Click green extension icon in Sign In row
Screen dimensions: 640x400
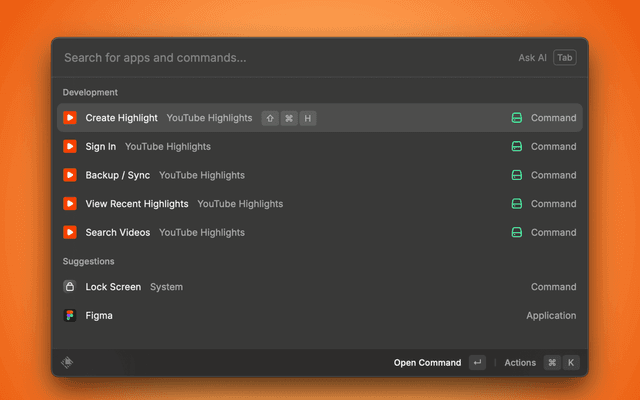point(517,146)
